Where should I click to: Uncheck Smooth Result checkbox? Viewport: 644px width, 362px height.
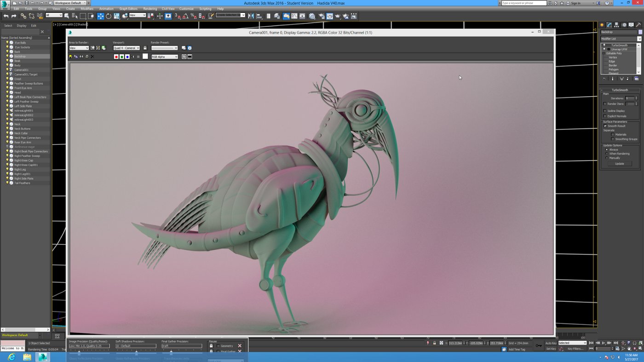605,126
